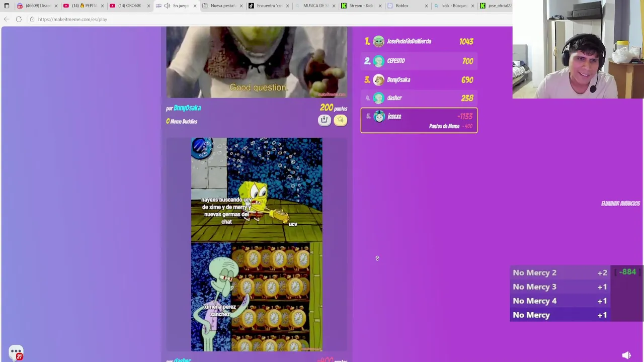This screenshot has width=644, height=362.
Task: Select CEPESITO's avatar in leaderboard
Action: [379, 61]
